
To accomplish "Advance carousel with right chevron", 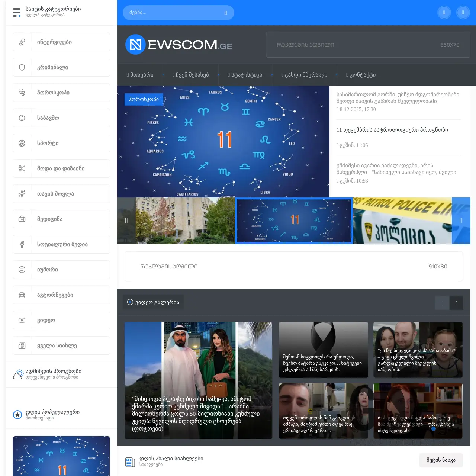I will (461, 220).
